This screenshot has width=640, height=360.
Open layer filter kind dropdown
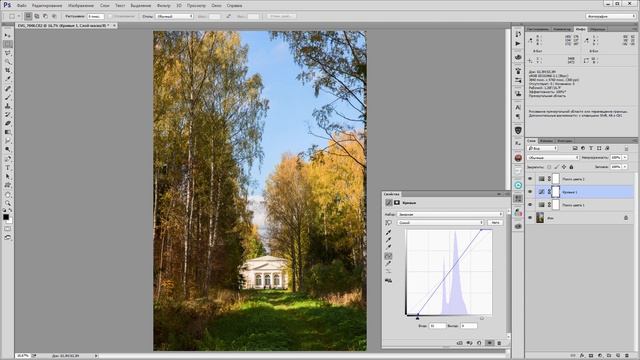542,148
